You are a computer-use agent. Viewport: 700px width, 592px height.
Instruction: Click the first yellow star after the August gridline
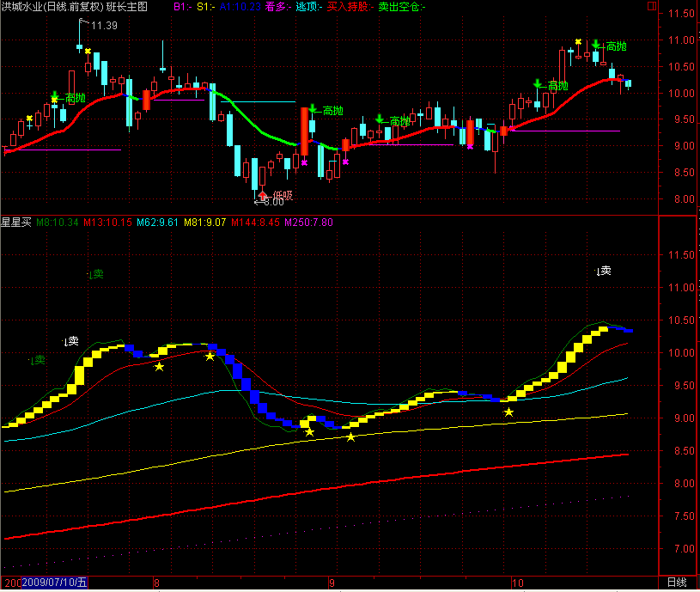tap(159, 367)
